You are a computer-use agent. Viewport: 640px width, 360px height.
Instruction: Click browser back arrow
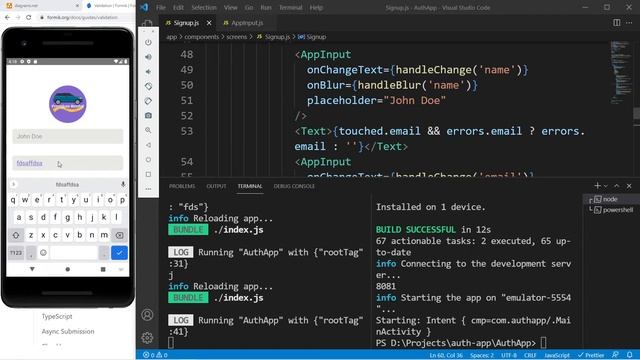point(7,18)
